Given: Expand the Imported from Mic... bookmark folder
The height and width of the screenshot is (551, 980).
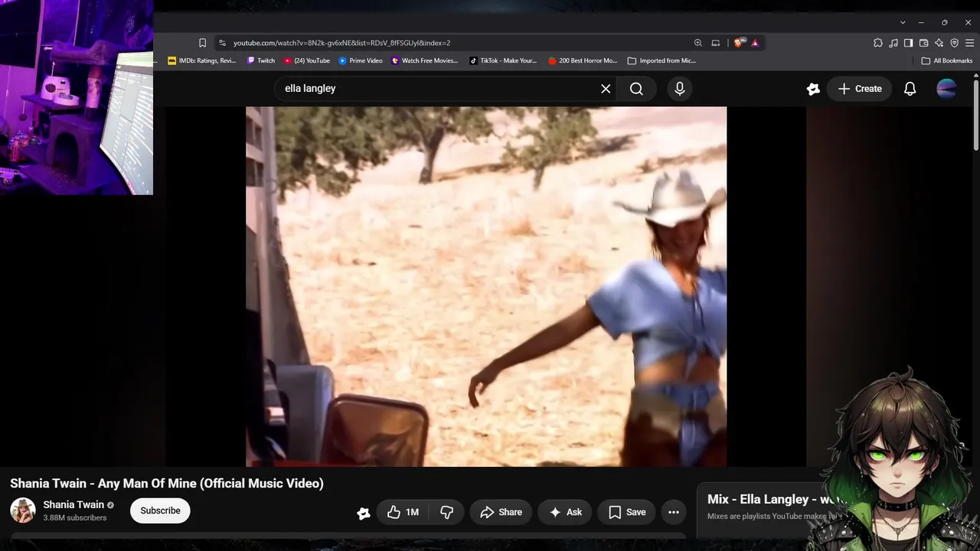Looking at the screenshot, I should (661, 60).
